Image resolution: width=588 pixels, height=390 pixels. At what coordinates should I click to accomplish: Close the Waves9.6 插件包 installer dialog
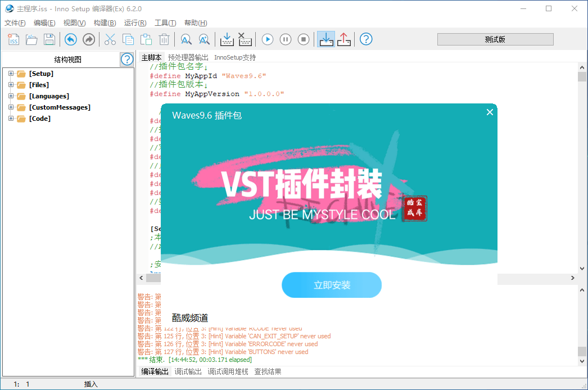(490, 112)
